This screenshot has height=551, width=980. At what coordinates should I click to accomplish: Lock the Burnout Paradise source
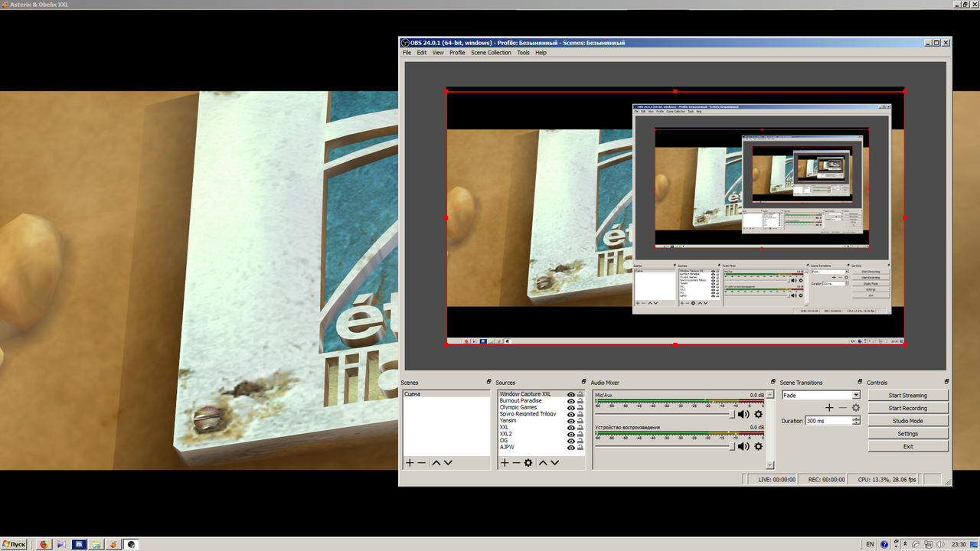click(x=580, y=401)
